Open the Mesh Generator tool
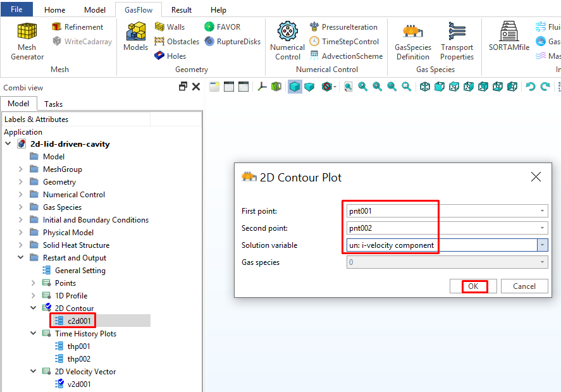 (27, 40)
